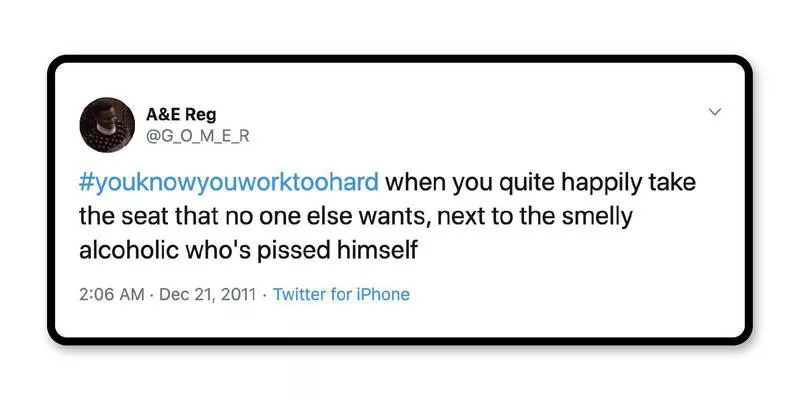Click the A&E Reg display name
The image size is (800, 400).
click(x=173, y=114)
